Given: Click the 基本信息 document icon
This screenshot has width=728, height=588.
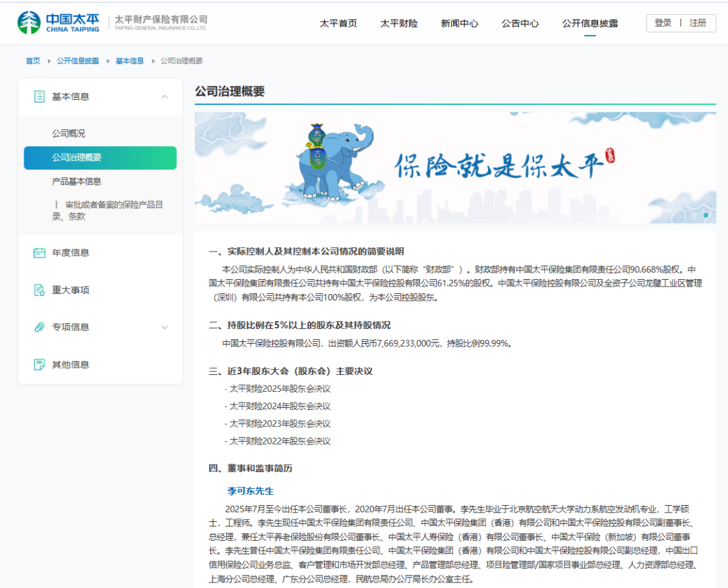Looking at the screenshot, I should (40, 96).
